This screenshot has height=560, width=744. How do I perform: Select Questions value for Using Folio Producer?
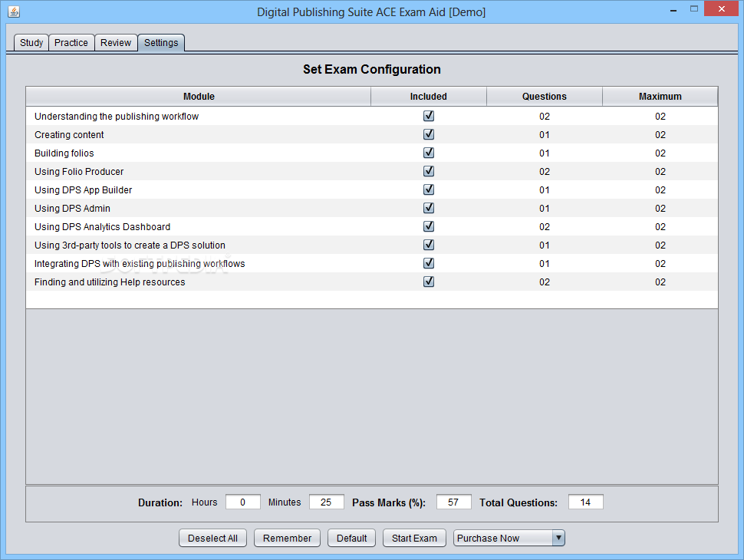[x=545, y=171]
